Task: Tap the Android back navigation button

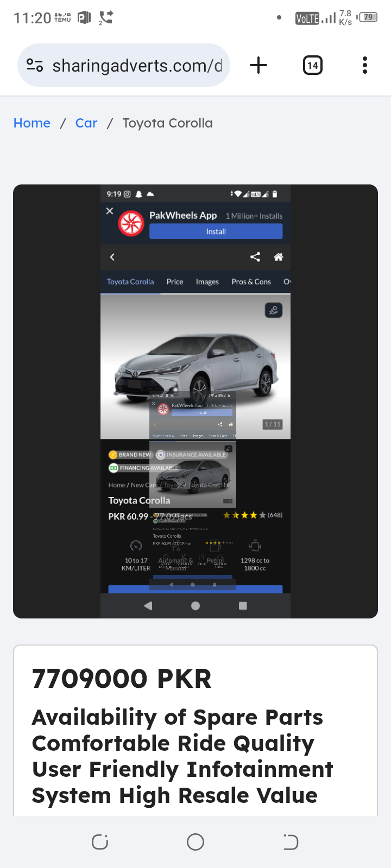Action: (291, 842)
